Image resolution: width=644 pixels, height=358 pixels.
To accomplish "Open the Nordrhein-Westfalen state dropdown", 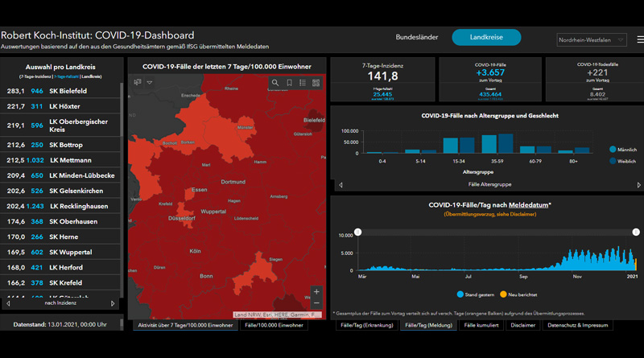I will (x=592, y=40).
